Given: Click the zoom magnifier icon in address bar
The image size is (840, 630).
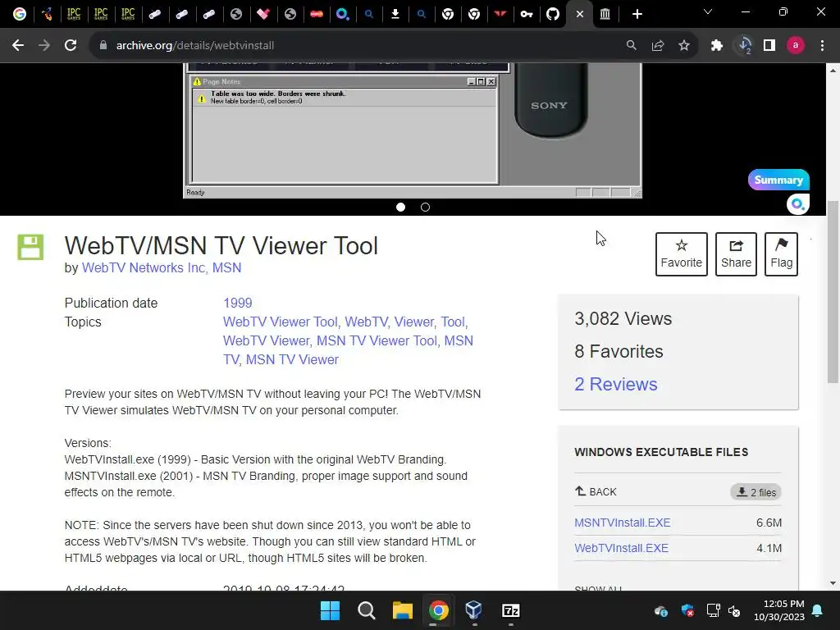Looking at the screenshot, I should (x=632, y=46).
